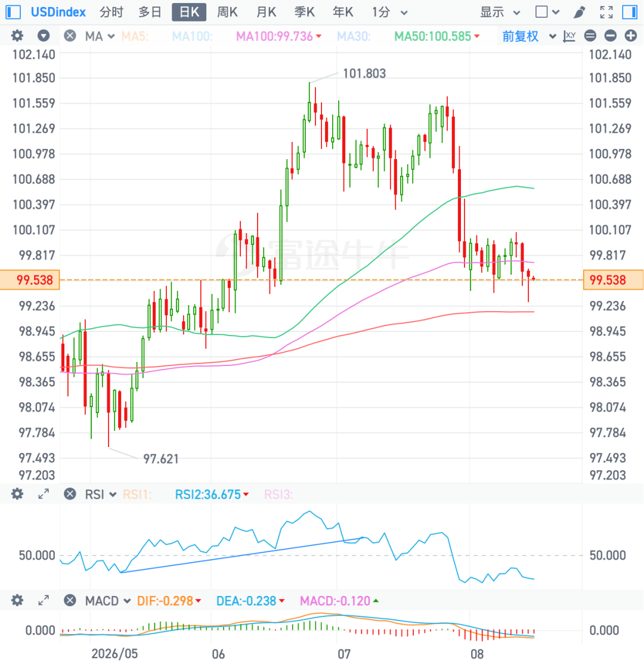Close the RSI indicator panel
The width and height of the screenshot is (644, 664).
[x=70, y=494]
